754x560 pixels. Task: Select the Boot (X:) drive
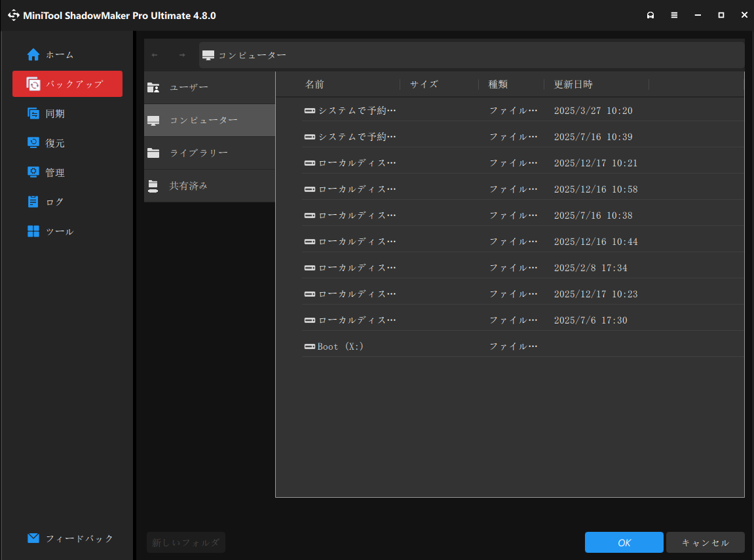pyautogui.click(x=341, y=346)
